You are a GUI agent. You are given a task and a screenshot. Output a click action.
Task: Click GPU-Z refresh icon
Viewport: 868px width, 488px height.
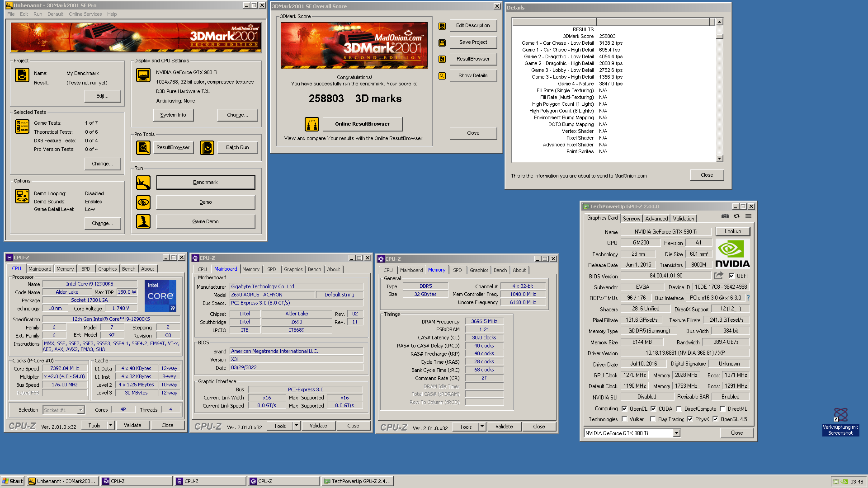point(737,216)
